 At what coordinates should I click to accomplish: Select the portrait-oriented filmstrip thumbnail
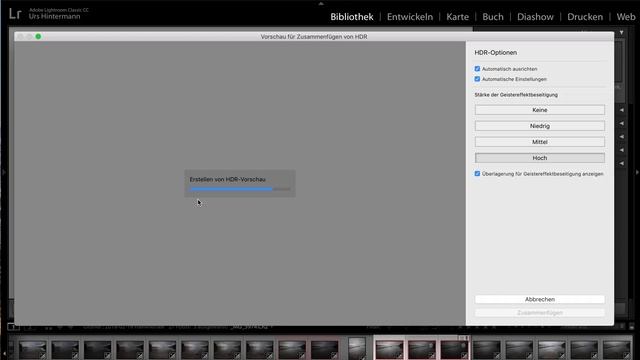pos(357,348)
